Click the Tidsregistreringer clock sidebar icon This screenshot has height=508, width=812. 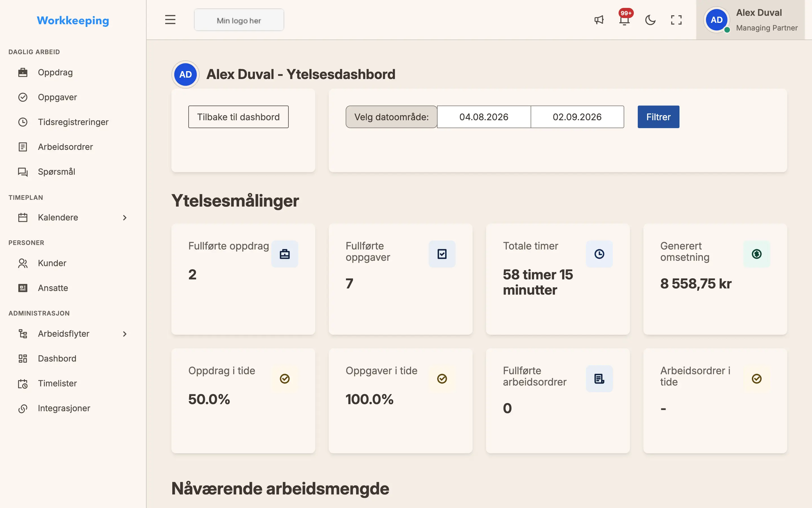point(23,122)
